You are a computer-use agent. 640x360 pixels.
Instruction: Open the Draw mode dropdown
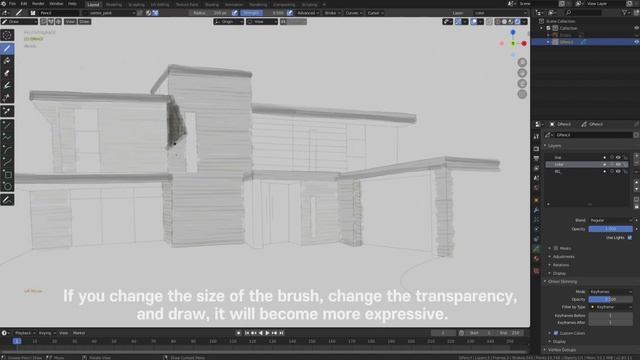(x=20, y=22)
